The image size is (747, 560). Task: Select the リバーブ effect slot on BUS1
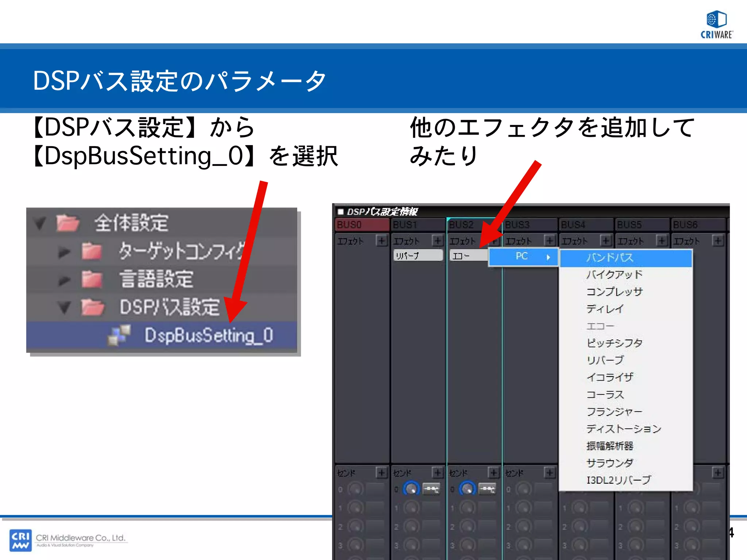click(418, 255)
